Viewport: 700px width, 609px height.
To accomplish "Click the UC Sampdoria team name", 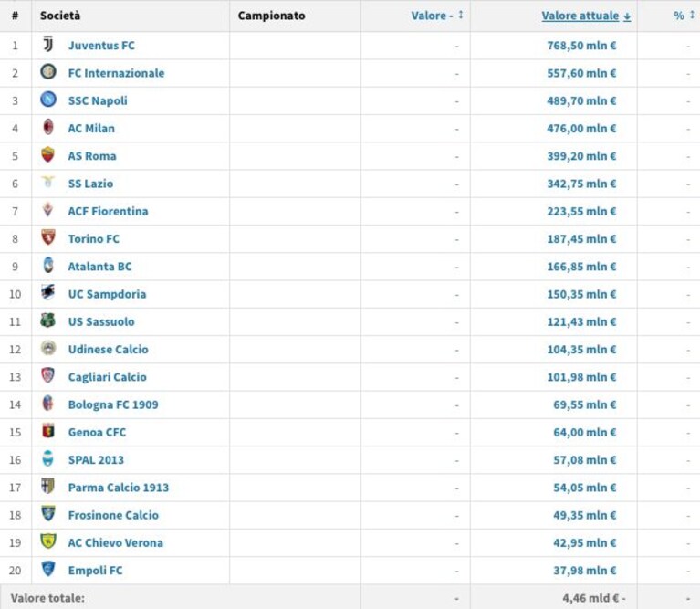I will pyautogui.click(x=107, y=294).
